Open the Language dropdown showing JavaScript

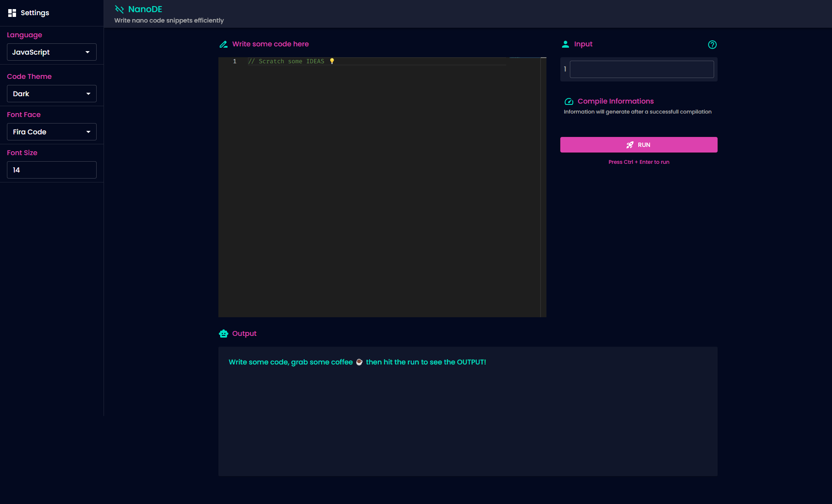(52, 52)
